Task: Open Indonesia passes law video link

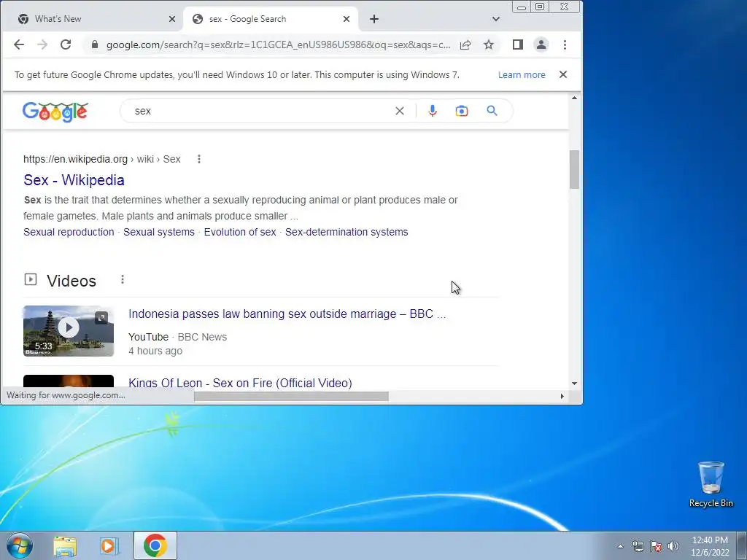Action: [287, 314]
